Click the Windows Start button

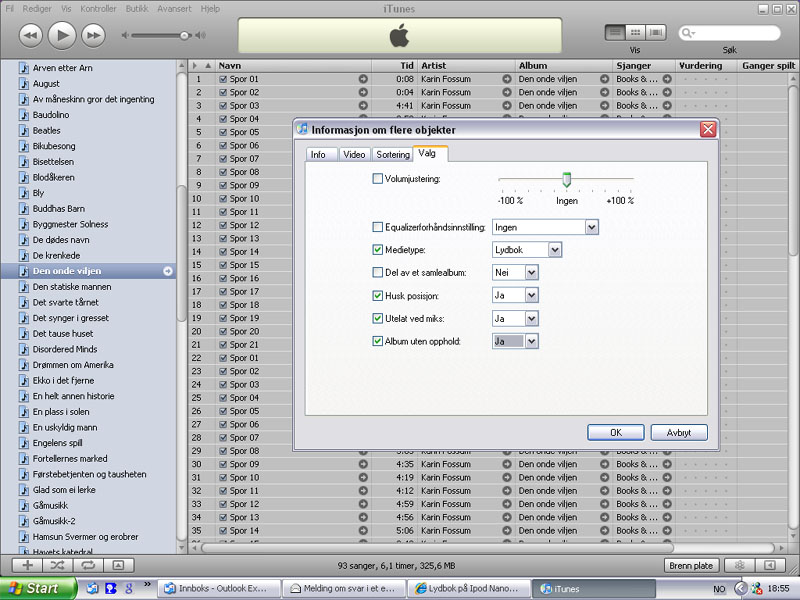coord(37,588)
